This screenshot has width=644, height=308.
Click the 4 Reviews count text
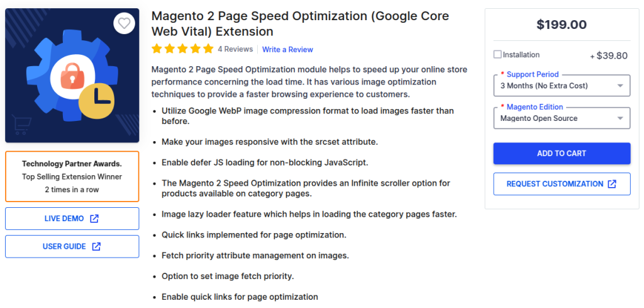point(235,49)
